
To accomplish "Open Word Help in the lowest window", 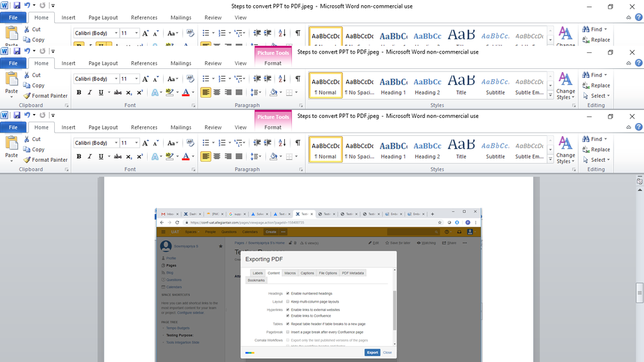I will pyautogui.click(x=639, y=127).
